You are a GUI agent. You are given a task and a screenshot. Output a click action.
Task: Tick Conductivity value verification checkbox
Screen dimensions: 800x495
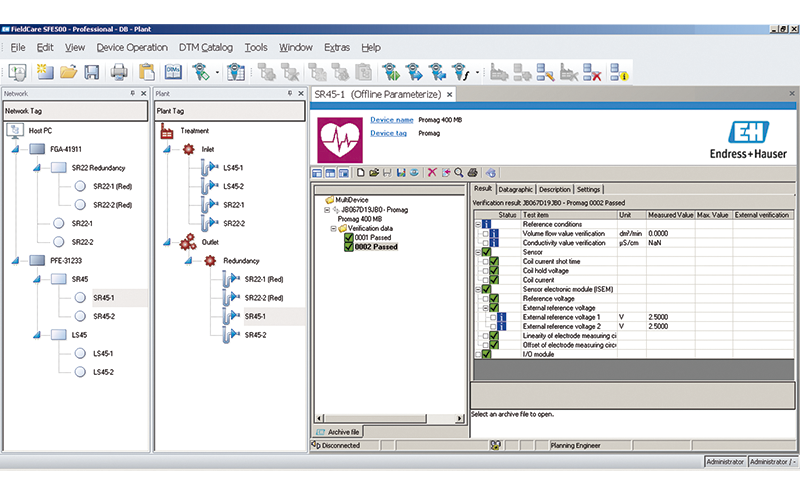click(486, 243)
